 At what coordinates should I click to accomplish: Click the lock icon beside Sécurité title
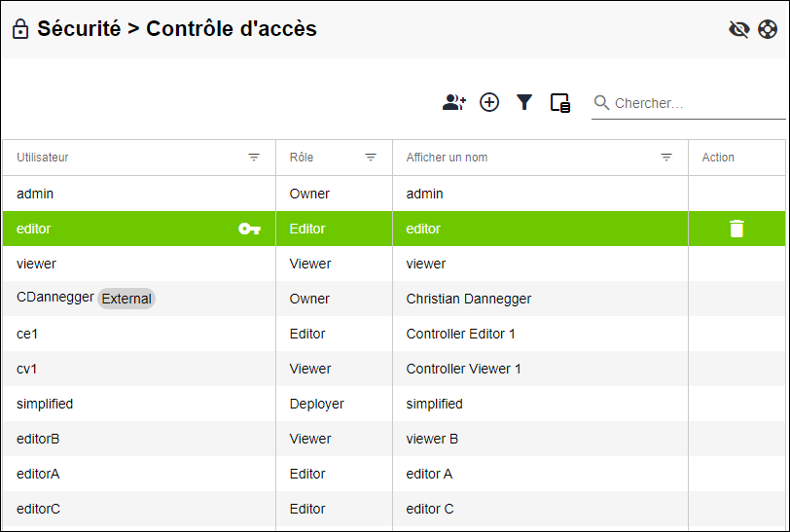coord(19,29)
